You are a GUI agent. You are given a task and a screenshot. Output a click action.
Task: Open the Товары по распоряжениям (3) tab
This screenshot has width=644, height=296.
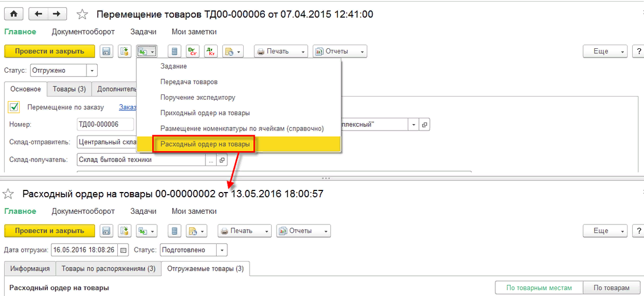pyautogui.click(x=108, y=269)
